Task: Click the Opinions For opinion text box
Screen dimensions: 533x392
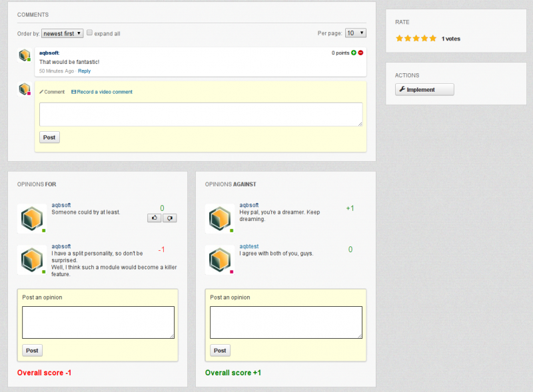Action: [x=98, y=322]
